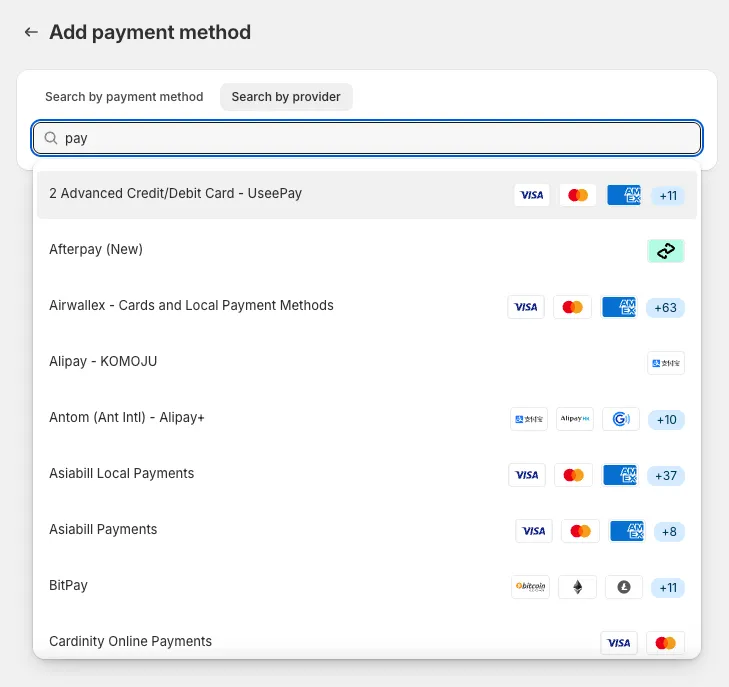Click Alipay icon in Antom row
This screenshot has width=729, height=687.
[x=529, y=419]
